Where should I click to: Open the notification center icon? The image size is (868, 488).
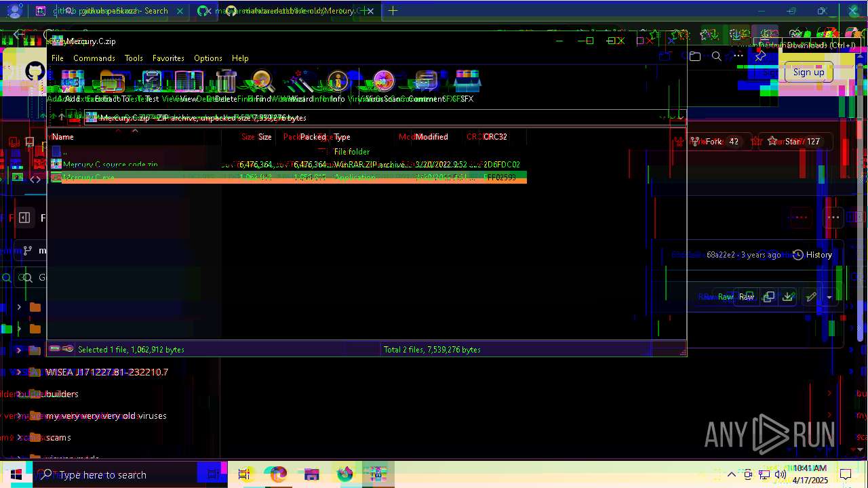845,474
